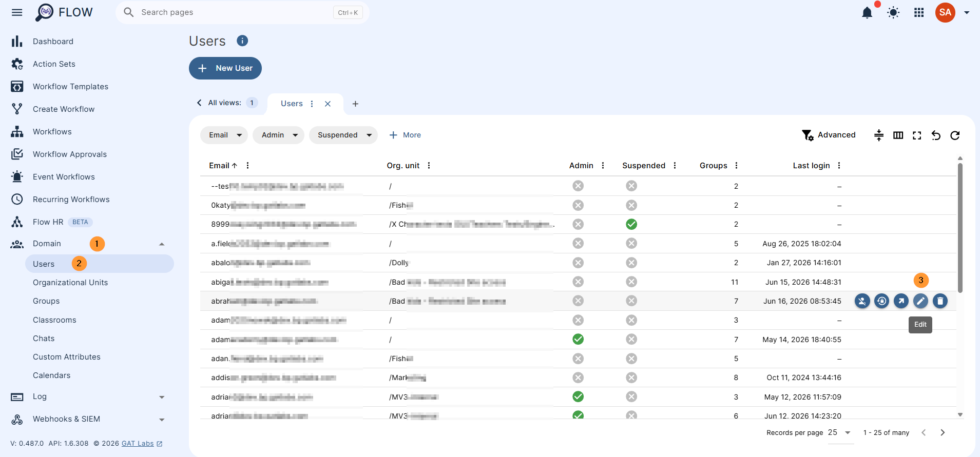Viewport: 980px width, 457px height.
Task: Open Last login column options menu
Action: click(x=839, y=165)
